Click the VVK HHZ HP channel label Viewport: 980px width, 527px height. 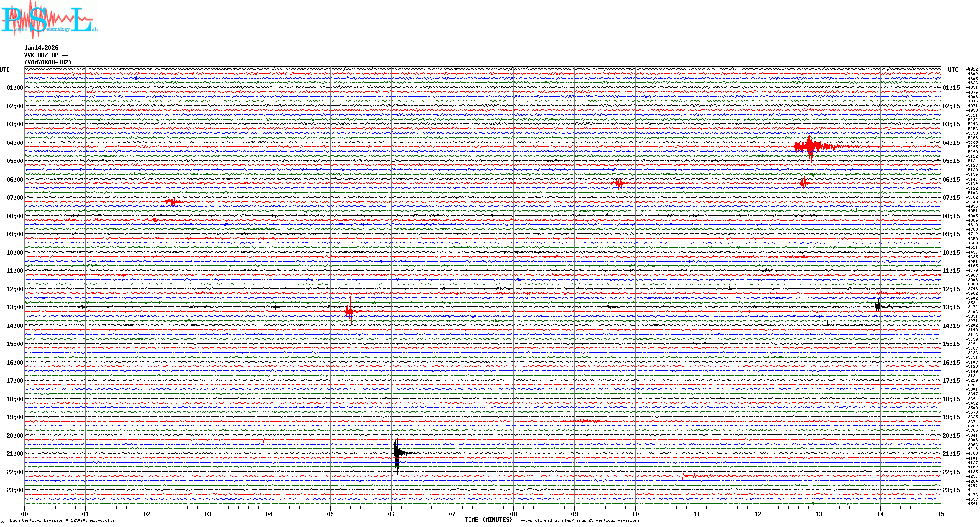point(46,55)
